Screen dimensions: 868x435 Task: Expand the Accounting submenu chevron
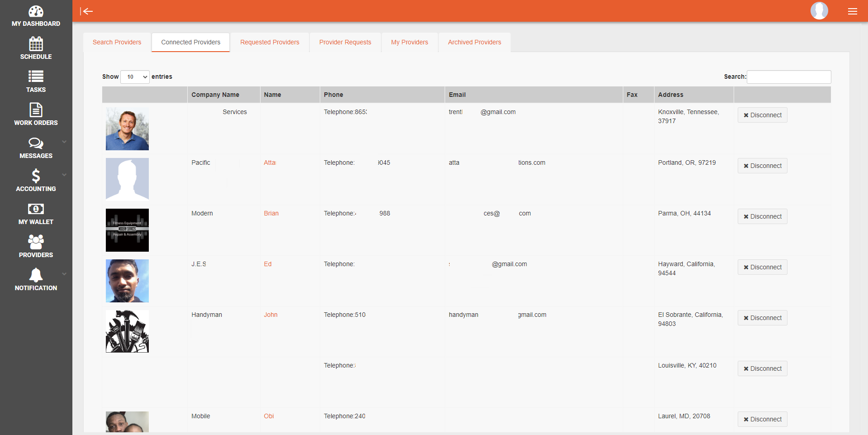click(x=64, y=175)
